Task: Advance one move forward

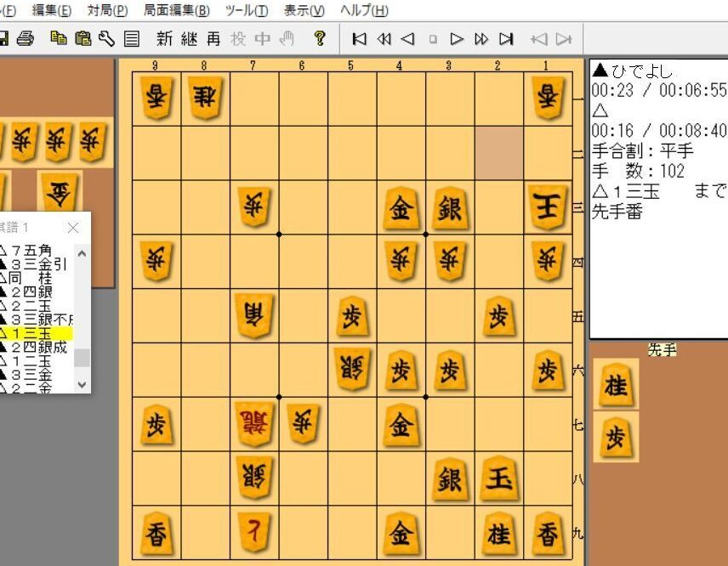Action: click(457, 39)
